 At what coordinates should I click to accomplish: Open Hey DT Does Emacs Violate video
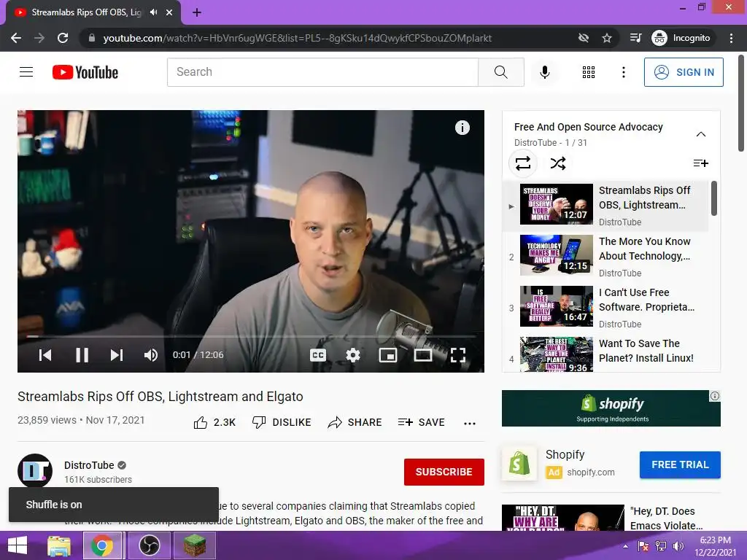(x=611, y=518)
